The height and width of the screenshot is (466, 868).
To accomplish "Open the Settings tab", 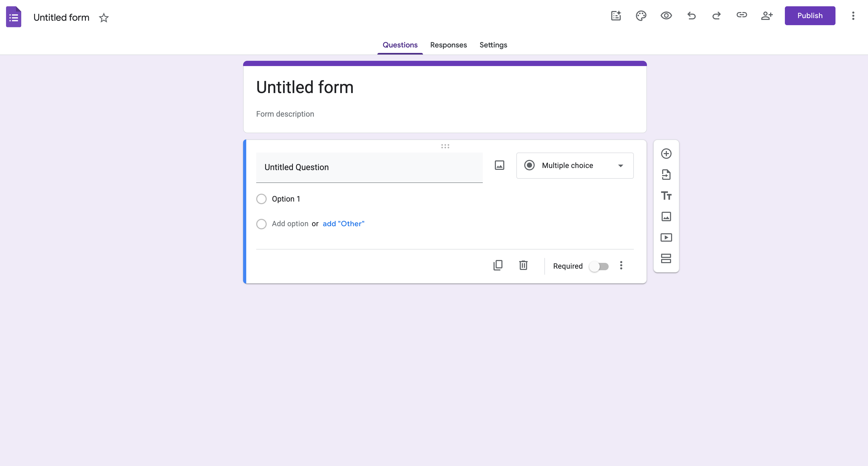I will pyautogui.click(x=493, y=45).
